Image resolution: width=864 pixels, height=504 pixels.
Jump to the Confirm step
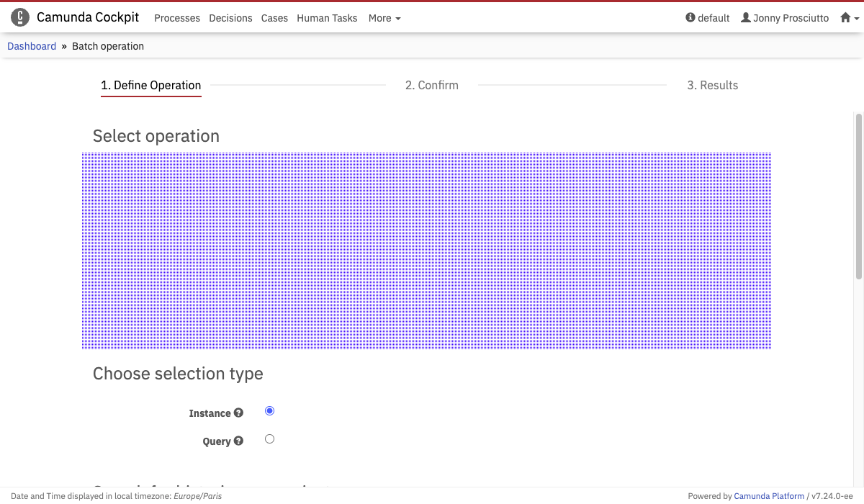pos(431,85)
